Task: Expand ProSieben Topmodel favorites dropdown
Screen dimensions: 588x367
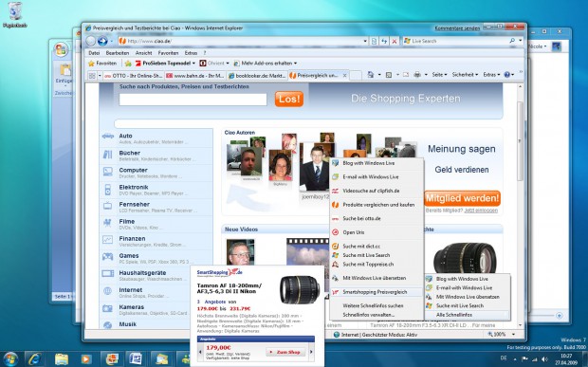Action: pyautogui.click(x=193, y=64)
